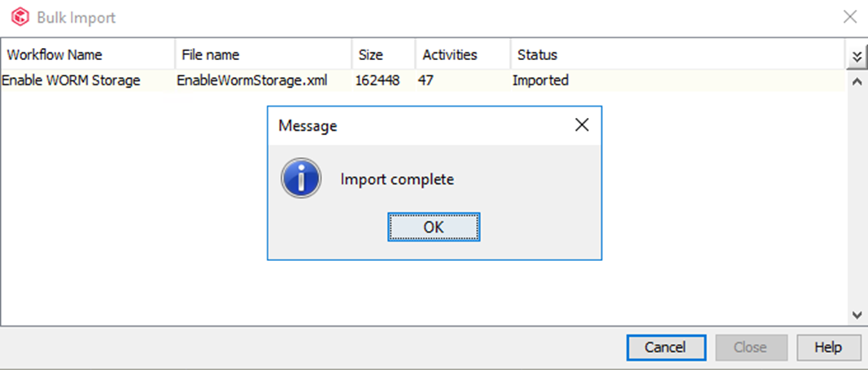868x370 pixels.
Task: Click the blue information icon
Action: pos(301,179)
